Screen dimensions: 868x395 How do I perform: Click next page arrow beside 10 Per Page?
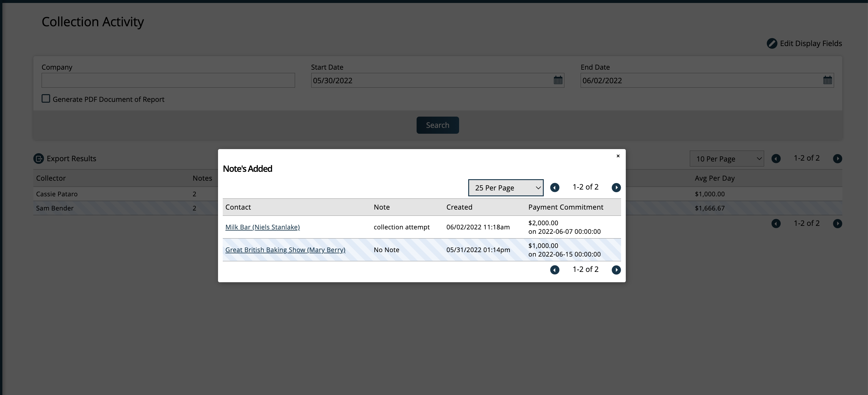tap(837, 159)
